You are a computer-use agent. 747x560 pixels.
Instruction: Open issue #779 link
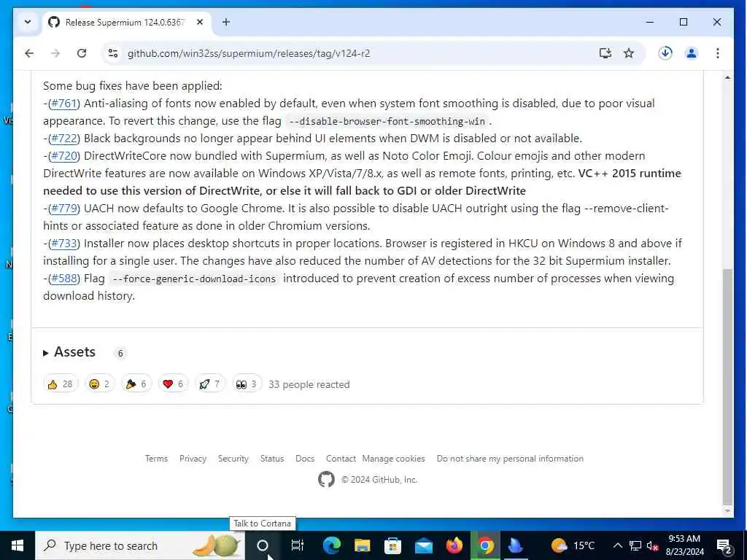(x=64, y=208)
